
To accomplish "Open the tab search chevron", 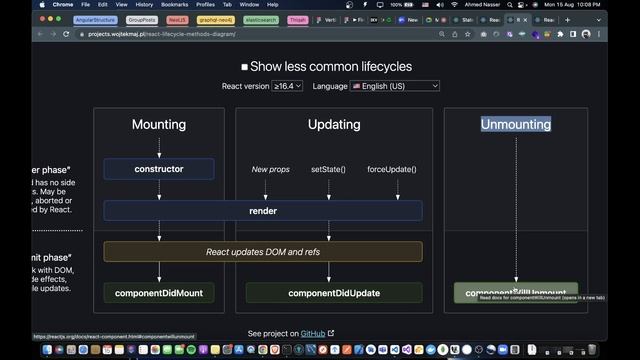I will coord(599,20).
